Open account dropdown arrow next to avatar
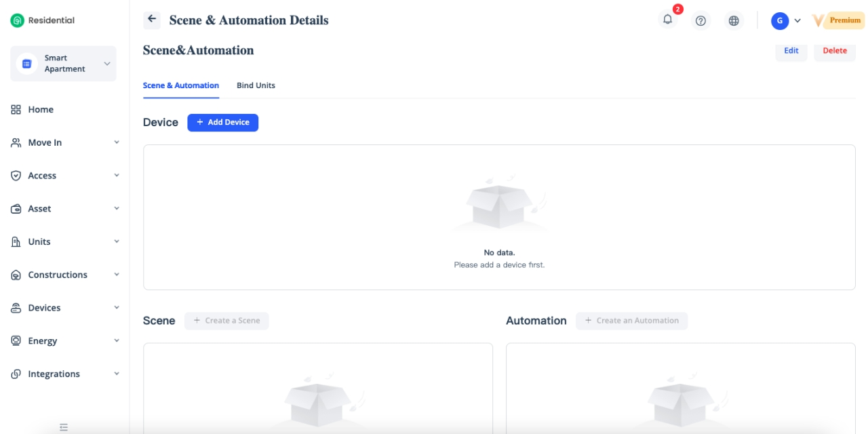868x434 pixels. click(797, 20)
